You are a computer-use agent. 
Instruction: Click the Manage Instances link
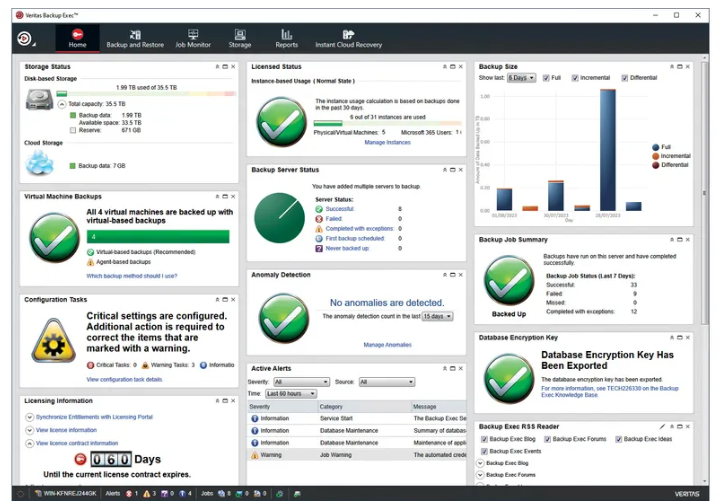[x=387, y=143]
